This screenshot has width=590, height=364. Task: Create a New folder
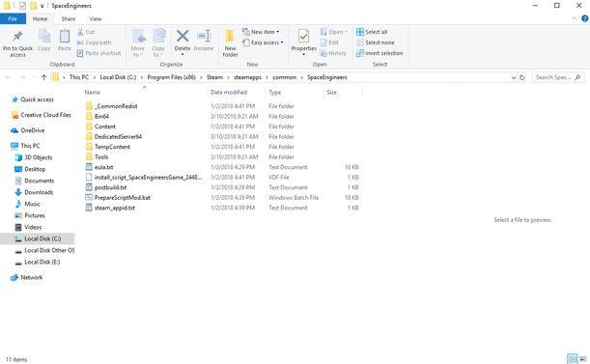pos(230,43)
